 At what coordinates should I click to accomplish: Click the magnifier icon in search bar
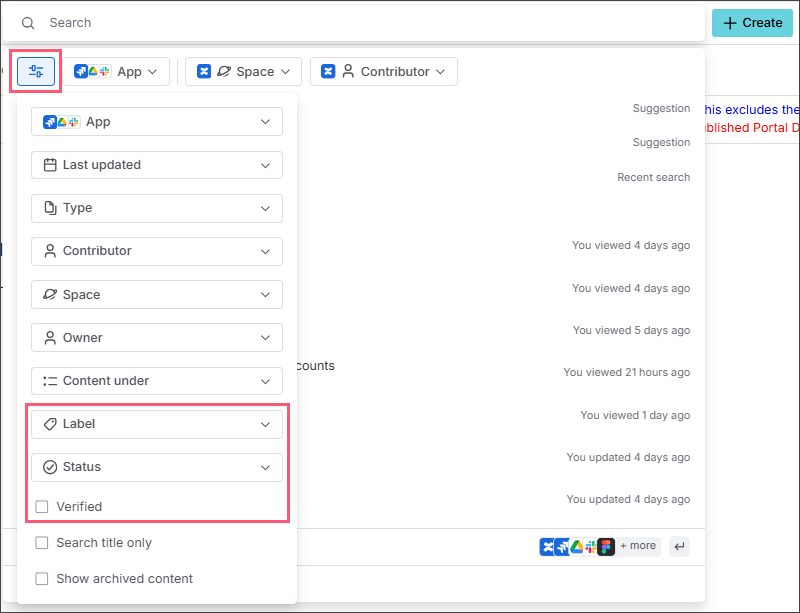point(28,23)
